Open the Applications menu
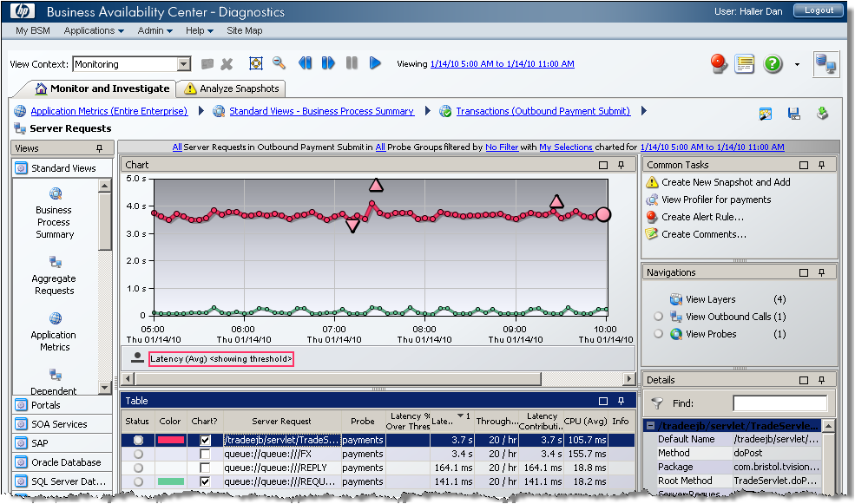This screenshot has height=504, width=855. (x=94, y=30)
